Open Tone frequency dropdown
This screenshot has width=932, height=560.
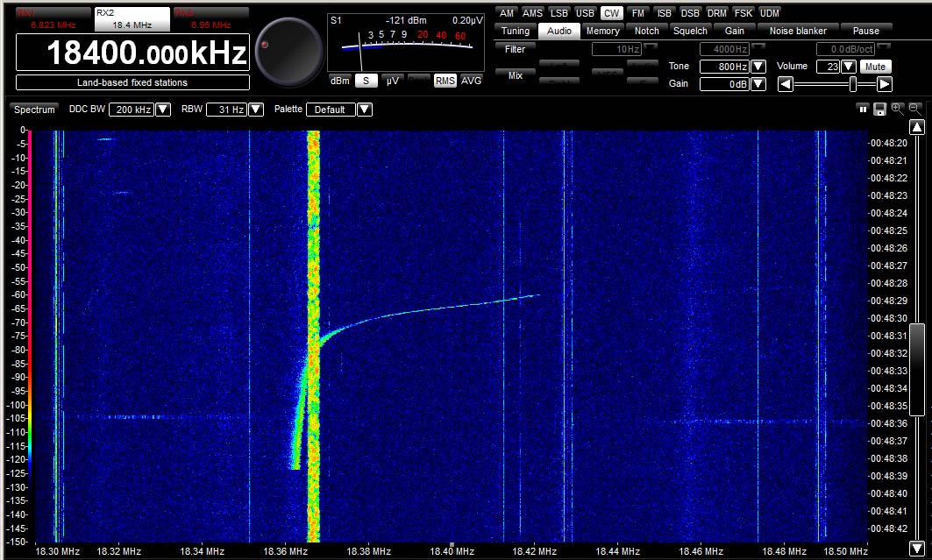pos(758,67)
